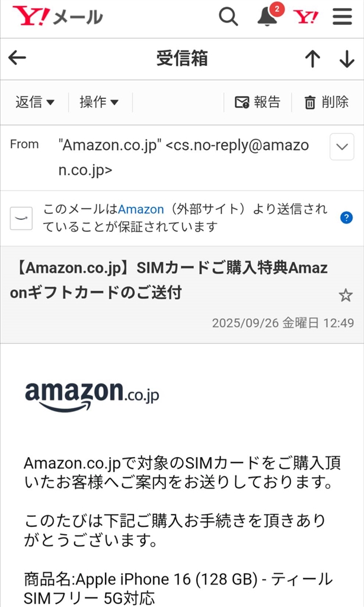The width and height of the screenshot is (364, 607).
Task: Go to previous mail with up arrow
Action: click(312, 58)
